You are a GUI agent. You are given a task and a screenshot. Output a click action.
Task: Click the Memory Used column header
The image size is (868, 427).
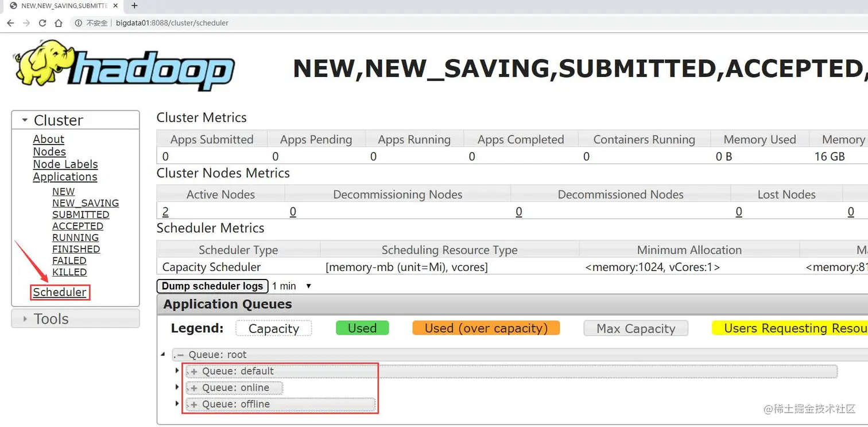click(x=759, y=139)
